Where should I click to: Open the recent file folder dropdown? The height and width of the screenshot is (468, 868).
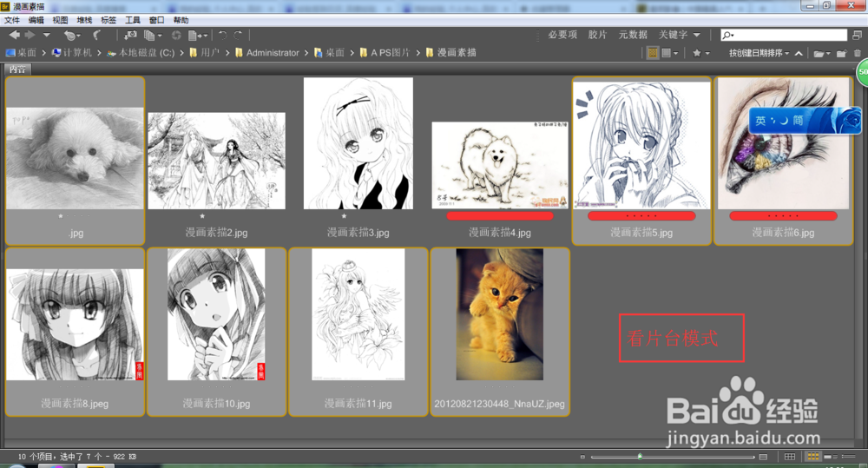821,53
